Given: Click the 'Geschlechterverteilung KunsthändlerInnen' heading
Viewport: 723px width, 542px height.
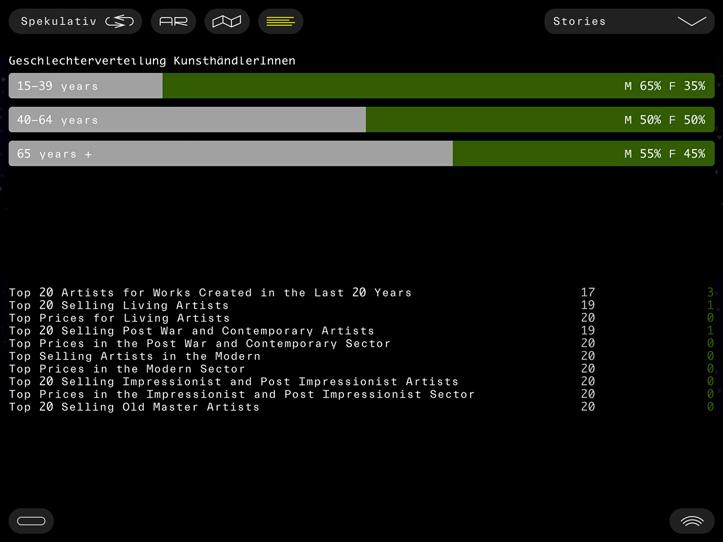Looking at the screenshot, I should click(x=152, y=61).
